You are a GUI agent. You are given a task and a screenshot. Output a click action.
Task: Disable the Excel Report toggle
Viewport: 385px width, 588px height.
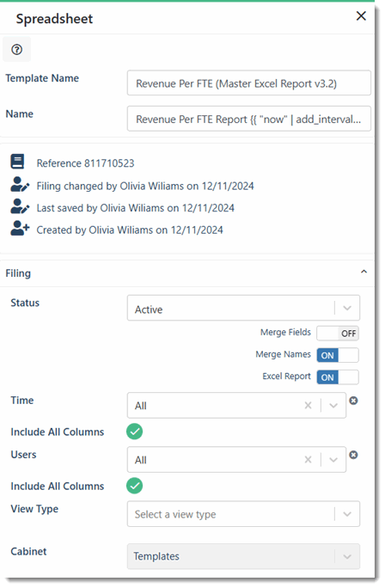338,377
